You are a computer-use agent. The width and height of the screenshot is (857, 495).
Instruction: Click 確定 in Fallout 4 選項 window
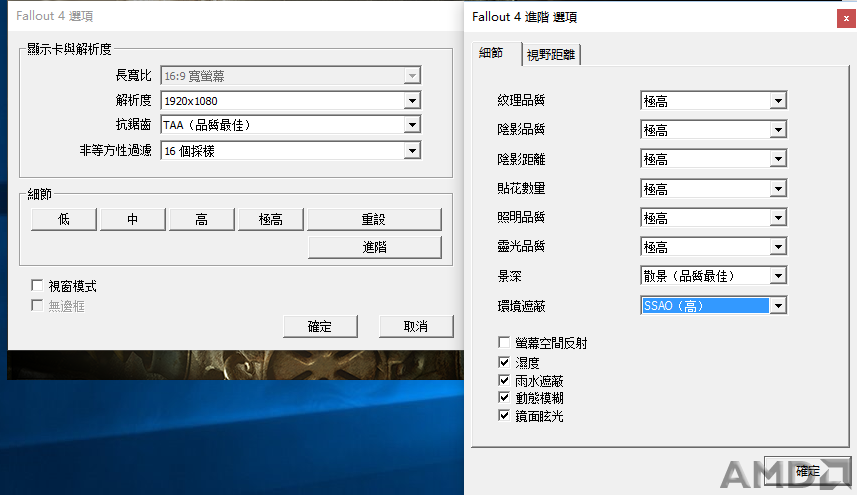click(x=320, y=326)
